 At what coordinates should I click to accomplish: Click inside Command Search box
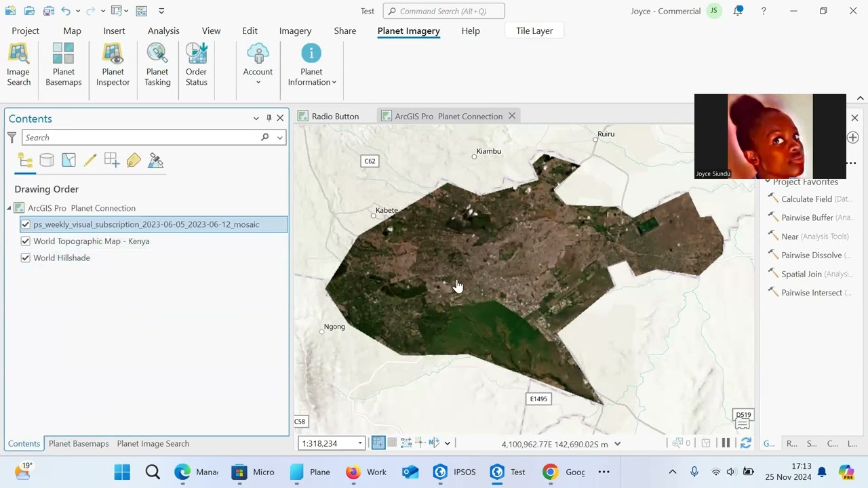pyautogui.click(x=443, y=11)
